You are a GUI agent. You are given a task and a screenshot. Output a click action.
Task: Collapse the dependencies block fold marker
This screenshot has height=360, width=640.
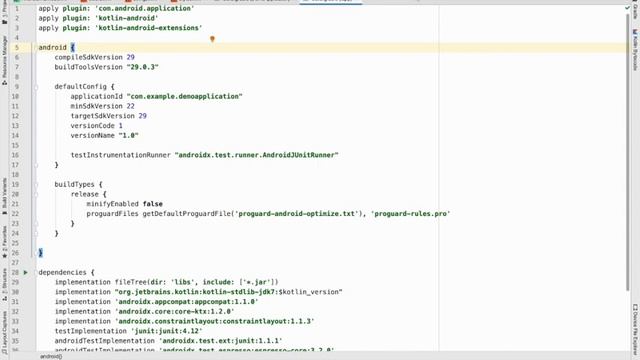(36, 272)
